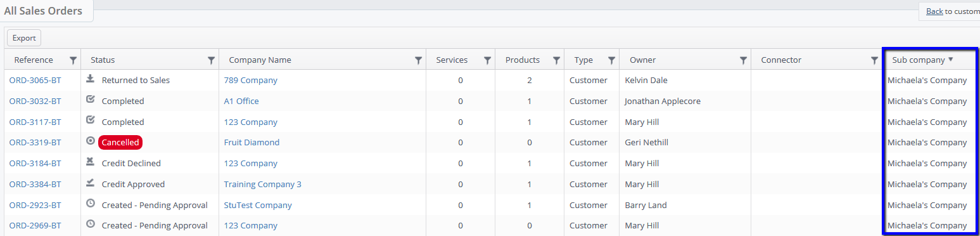This screenshot has height=236, width=980.
Task: Open 123 Company link for ORD-2969-BT
Action: coord(251,226)
